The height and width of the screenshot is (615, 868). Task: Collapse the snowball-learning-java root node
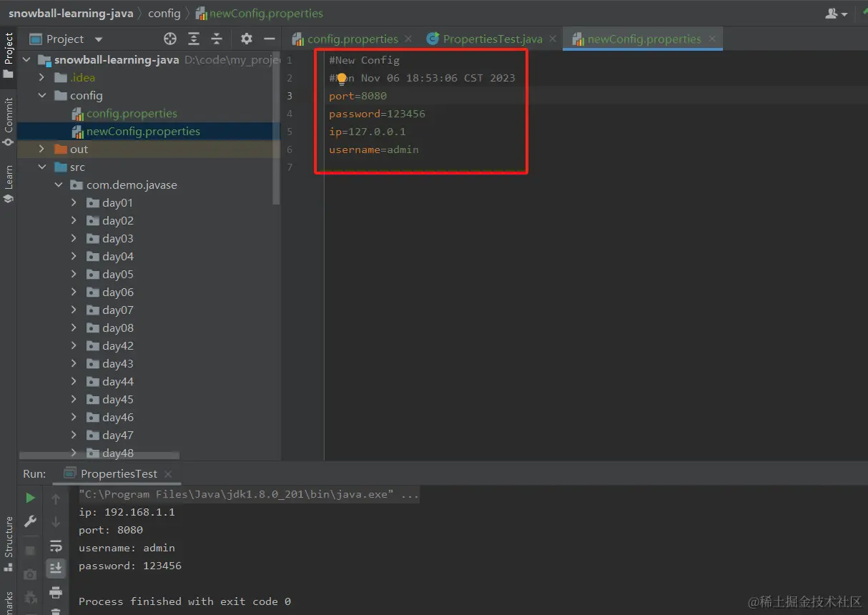coord(28,59)
